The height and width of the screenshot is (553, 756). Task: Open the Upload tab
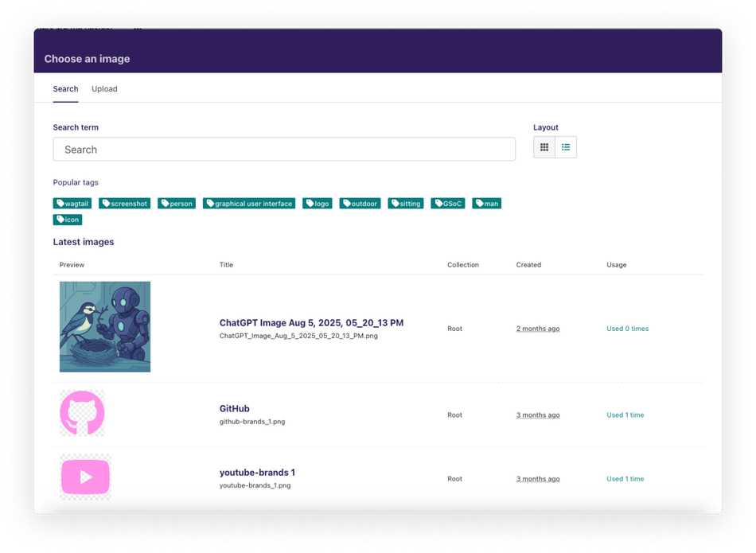[104, 88]
